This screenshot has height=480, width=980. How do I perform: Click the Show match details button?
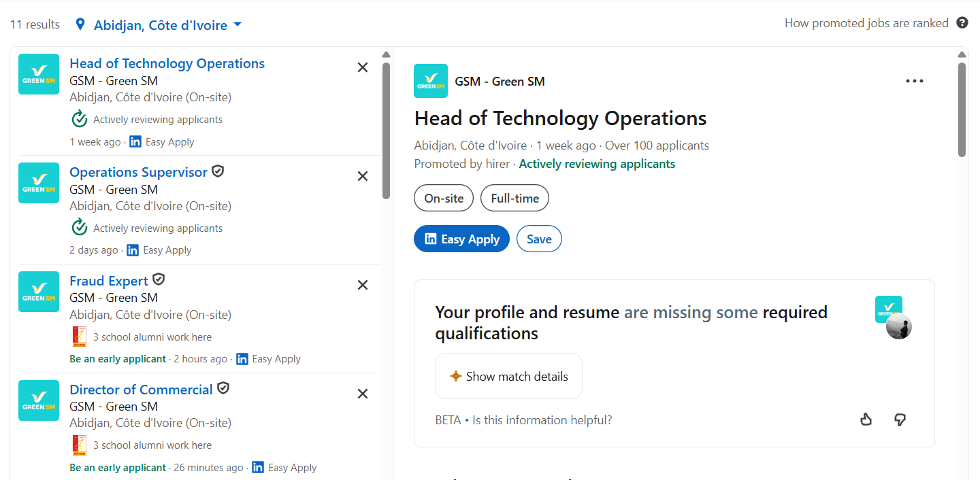tap(508, 376)
